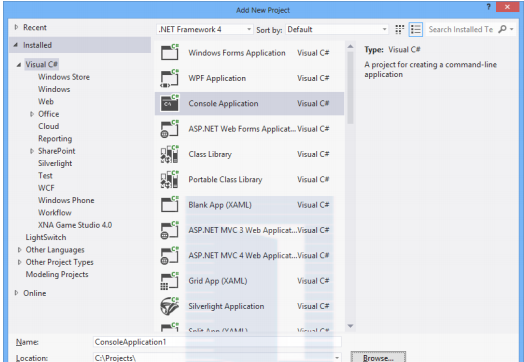Click the Browse button
524x362 pixels.
click(378, 357)
